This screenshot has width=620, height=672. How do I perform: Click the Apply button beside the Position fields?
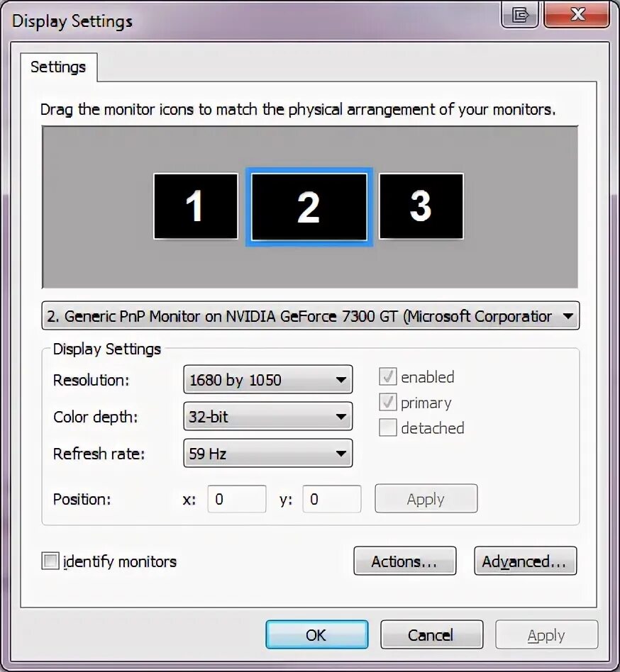pos(426,498)
